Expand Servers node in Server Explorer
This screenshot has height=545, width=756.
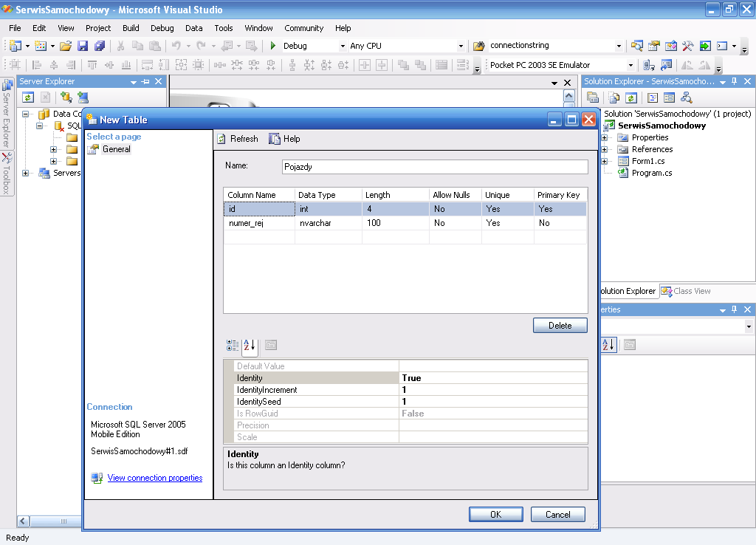[26, 173]
